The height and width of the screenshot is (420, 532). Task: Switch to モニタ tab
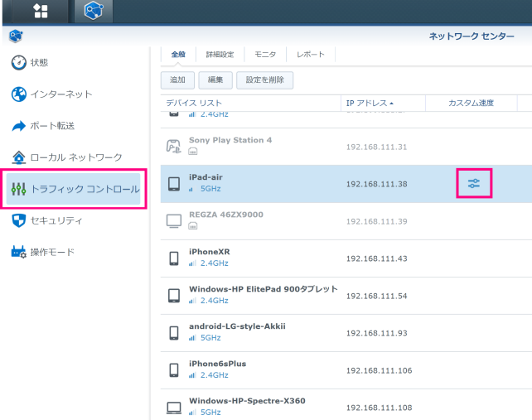click(x=265, y=55)
